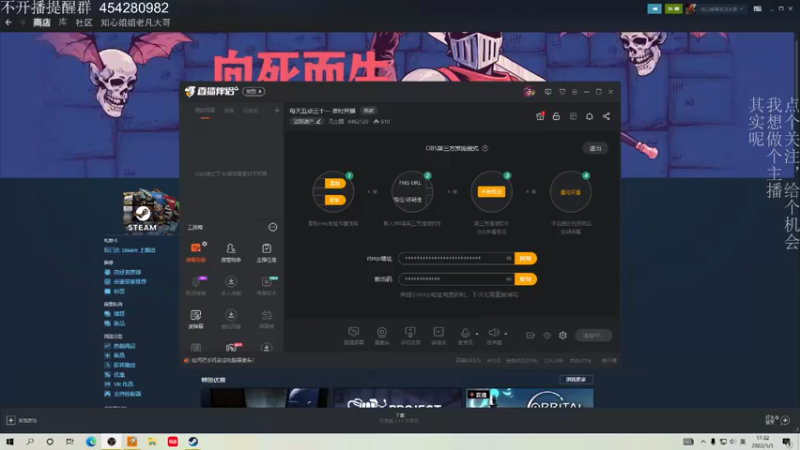Screen dimensions: 800x450
Task: Open the 虚拟形象 virtual avatar tool
Action: click(231, 319)
